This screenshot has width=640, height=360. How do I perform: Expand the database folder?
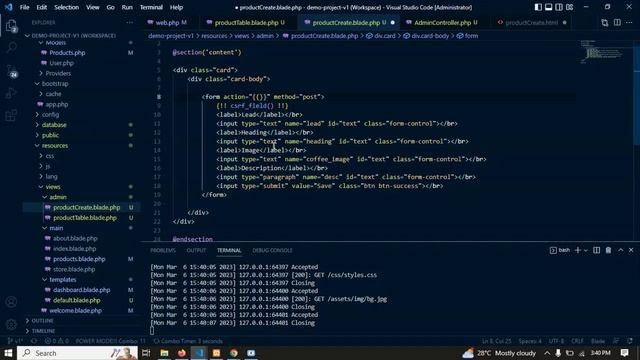54,125
